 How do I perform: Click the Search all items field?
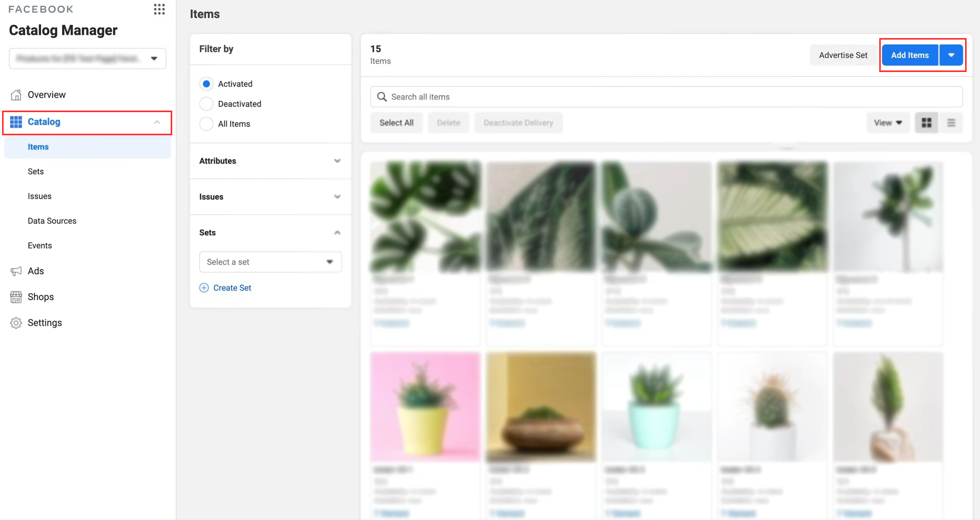tap(566, 97)
